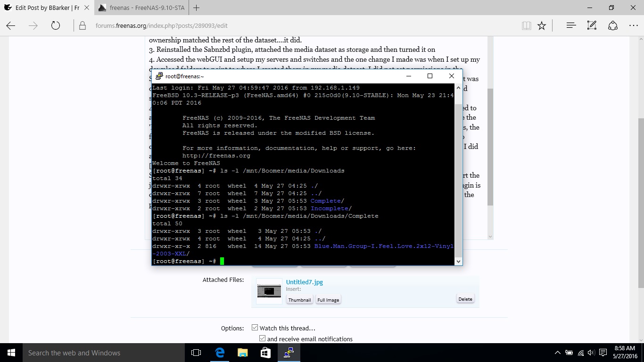Click the post editor scroll down arrow
644x362 pixels.
tap(490, 237)
